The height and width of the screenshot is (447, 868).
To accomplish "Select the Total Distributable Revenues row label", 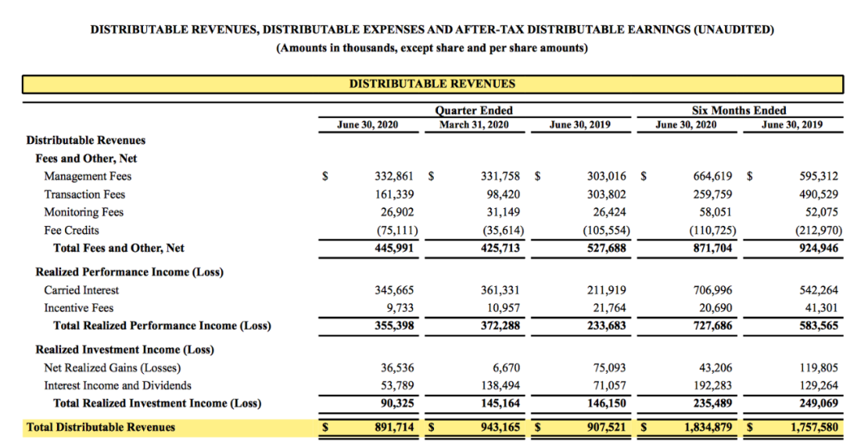I will coord(100,427).
